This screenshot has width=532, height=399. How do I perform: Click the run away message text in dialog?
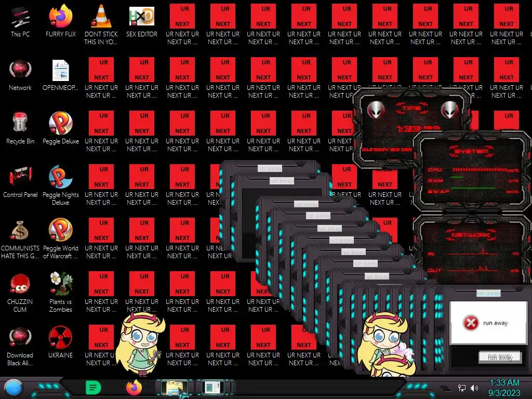[495, 323]
